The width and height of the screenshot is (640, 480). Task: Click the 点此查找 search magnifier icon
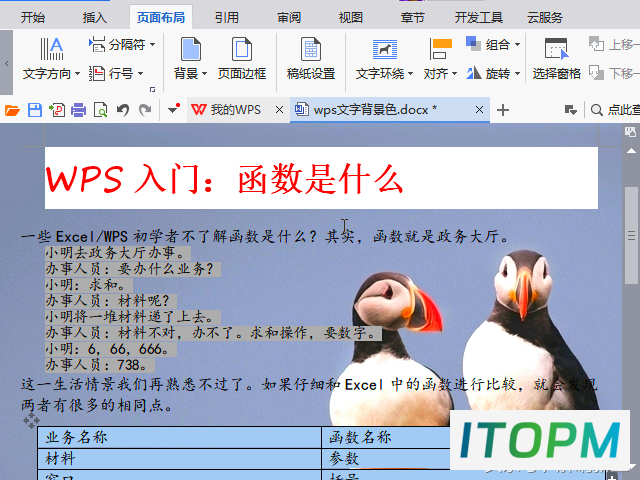click(x=596, y=110)
